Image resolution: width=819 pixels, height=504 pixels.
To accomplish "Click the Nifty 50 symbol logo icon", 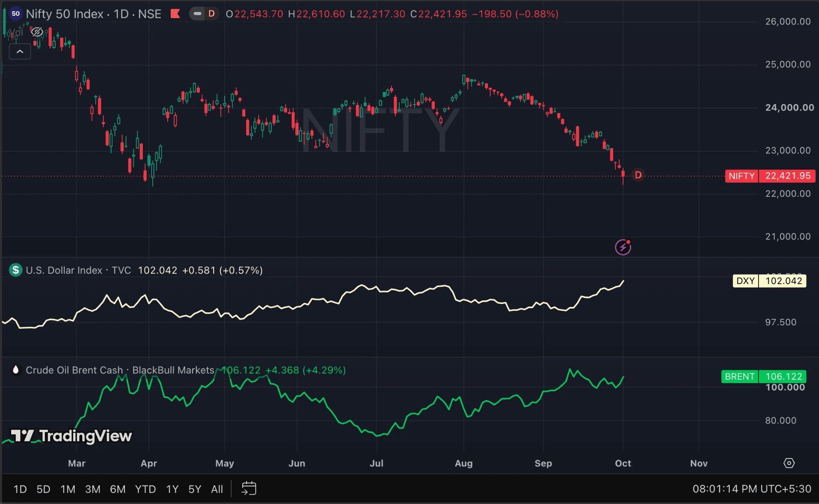I will [15, 14].
